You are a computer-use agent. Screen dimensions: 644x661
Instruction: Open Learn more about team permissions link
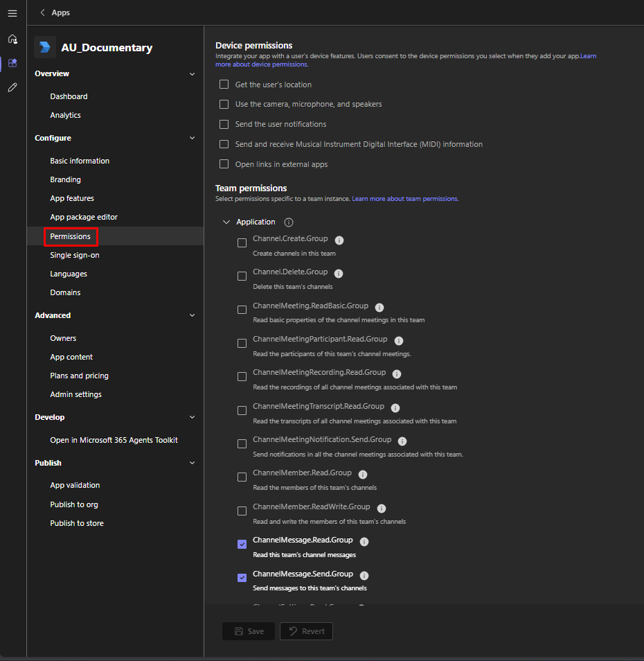tap(404, 199)
